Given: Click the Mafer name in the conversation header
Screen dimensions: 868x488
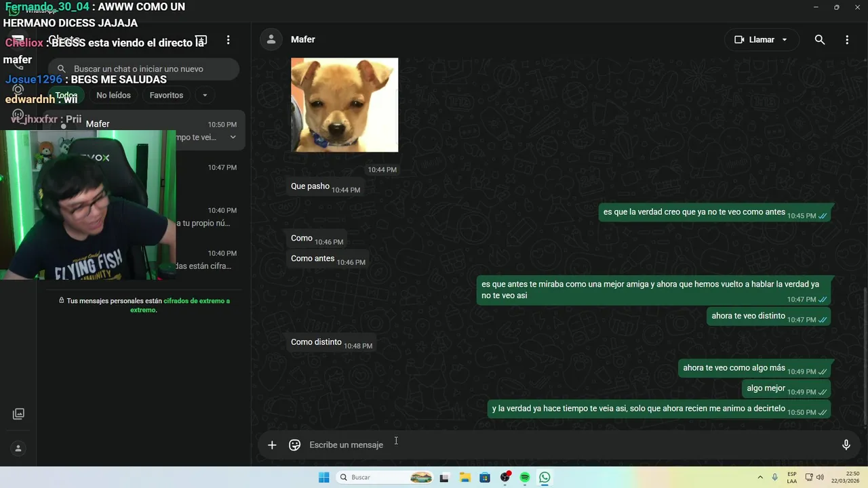Looking at the screenshot, I should coord(302,39).
